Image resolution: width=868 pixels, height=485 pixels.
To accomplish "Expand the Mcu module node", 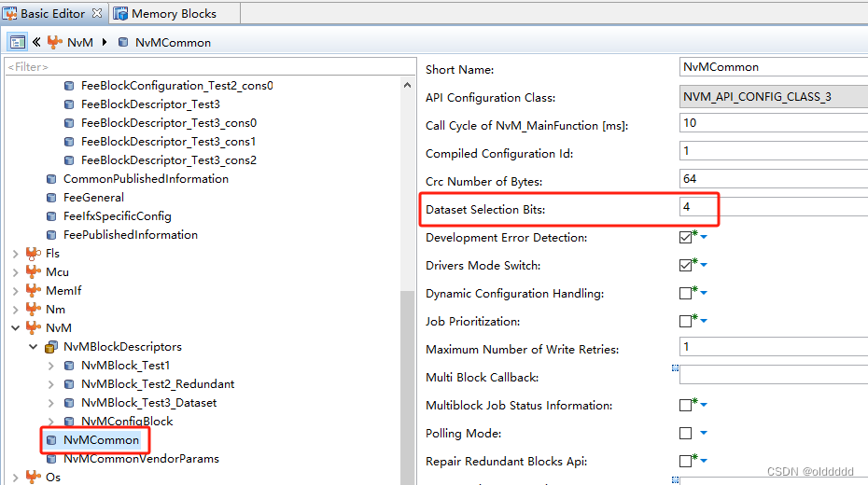I will pyautogui.click(x=16, y=272).
